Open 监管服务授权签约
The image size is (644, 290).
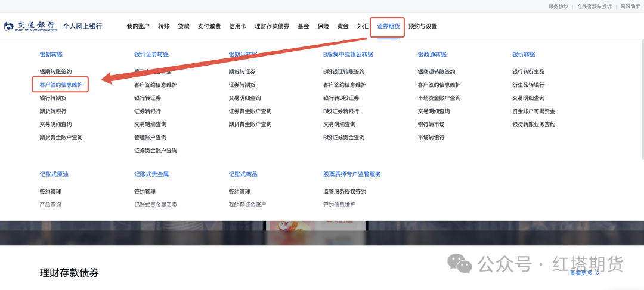coord(345,192)
